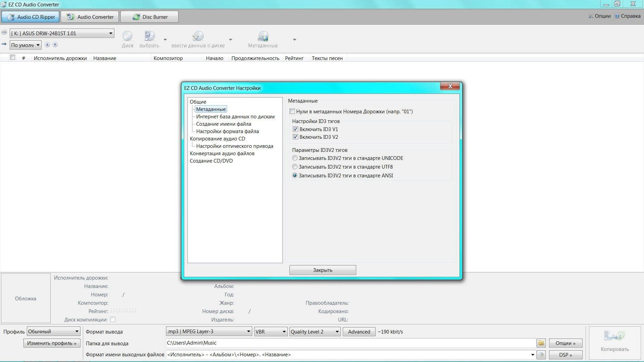Expand the 'ввести данные о диске' dropdown arrow
This screenshot has width=644, height=362.
coord(230,40)
